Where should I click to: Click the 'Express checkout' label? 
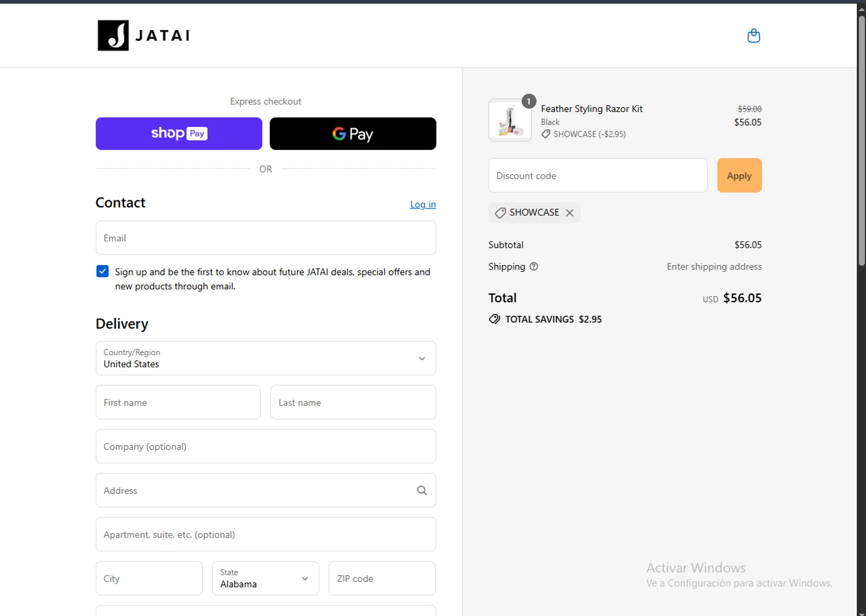[x=266, y=101]
